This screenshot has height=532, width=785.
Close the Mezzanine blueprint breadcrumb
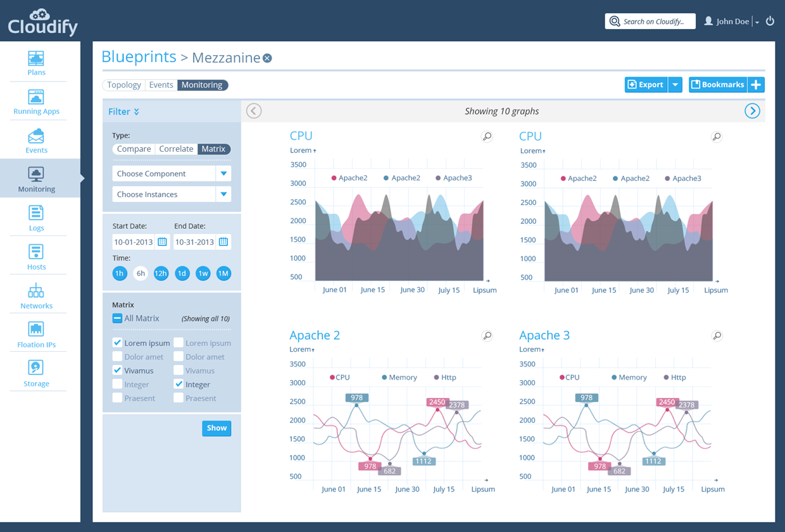pos(267,58)
